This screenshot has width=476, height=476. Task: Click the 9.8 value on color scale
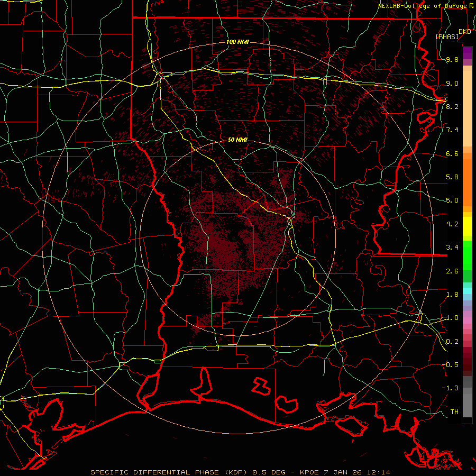click(x=452, y=59)
